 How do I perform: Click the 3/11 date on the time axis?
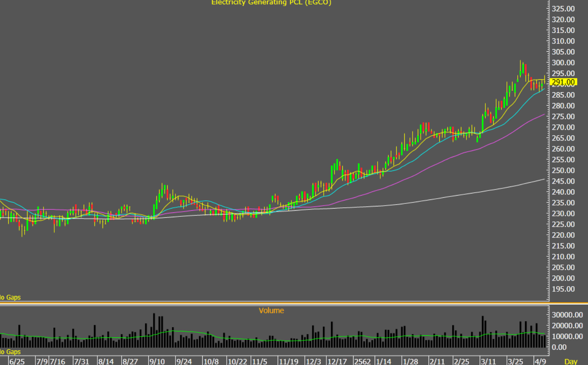click(489, 361)
